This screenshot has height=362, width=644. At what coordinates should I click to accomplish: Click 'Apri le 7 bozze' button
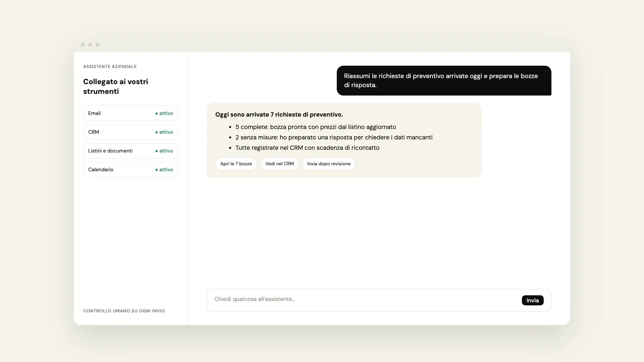(236, 164)
